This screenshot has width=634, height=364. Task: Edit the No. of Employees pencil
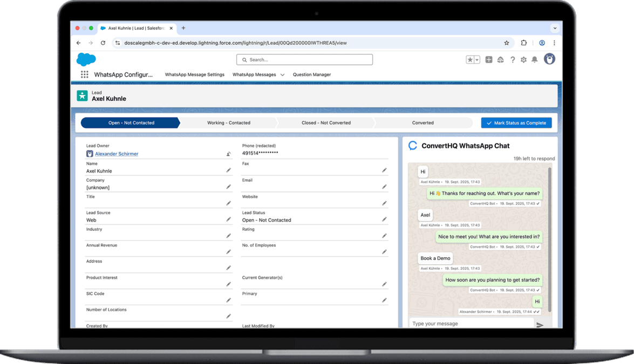tap(384, 252)
